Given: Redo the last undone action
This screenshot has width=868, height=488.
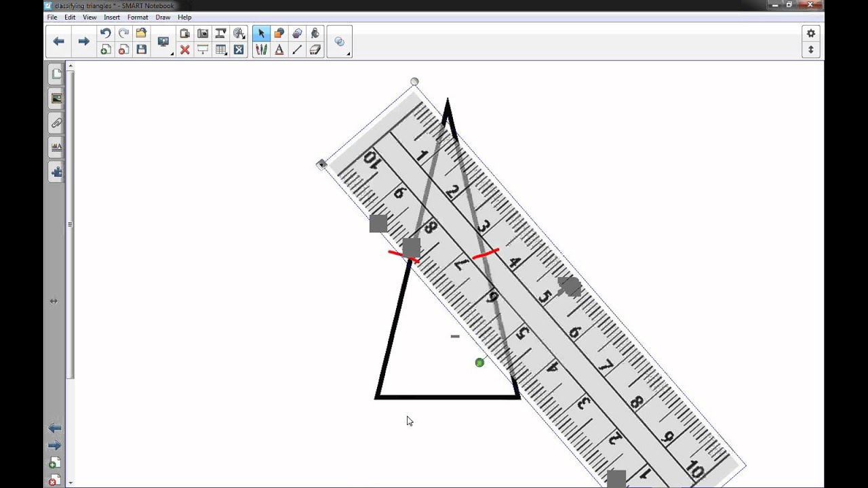Looking at the screenshot, I should tap(123, 33).
